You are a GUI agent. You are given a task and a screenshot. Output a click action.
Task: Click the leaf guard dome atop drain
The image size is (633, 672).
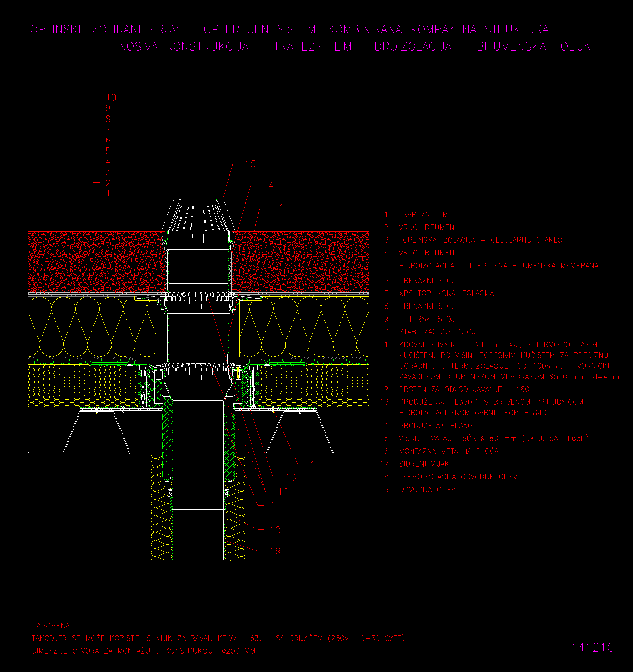198,215
